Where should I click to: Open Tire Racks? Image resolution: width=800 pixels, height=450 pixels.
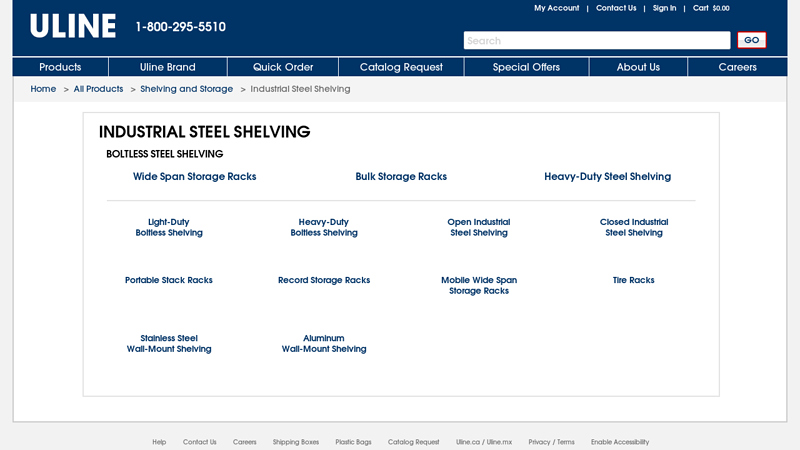point(633,280)
